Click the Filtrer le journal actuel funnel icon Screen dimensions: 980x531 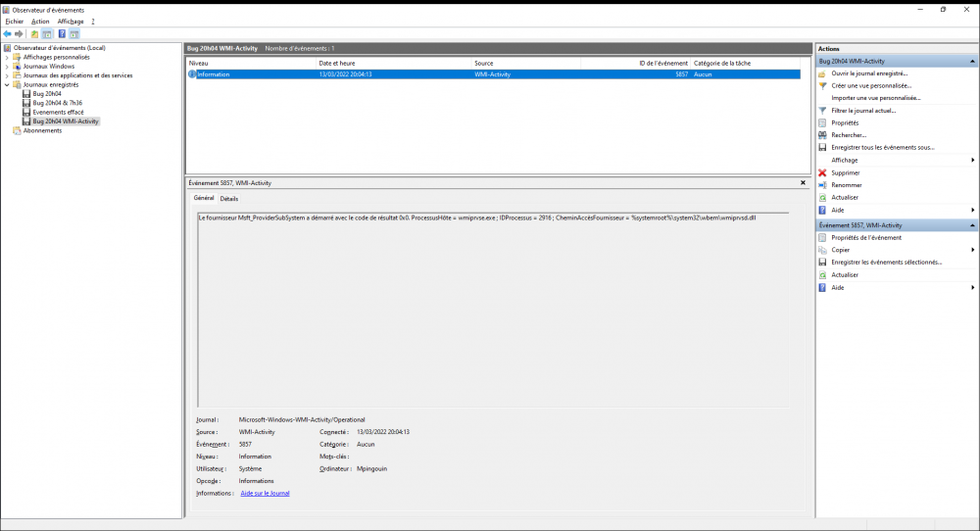[x=822, y=111]
